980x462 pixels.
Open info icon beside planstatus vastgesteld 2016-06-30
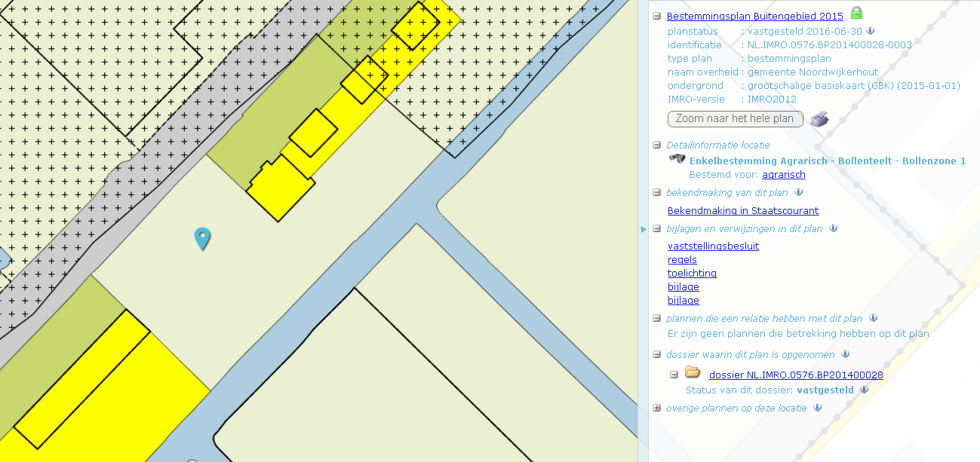(x=870, y=31)
